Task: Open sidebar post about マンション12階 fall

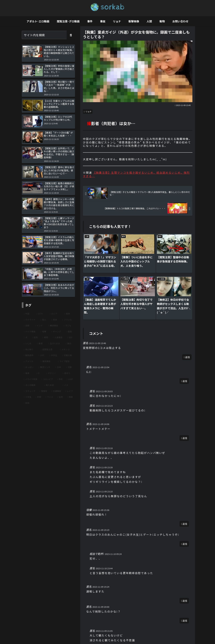Action: point(48,53)
